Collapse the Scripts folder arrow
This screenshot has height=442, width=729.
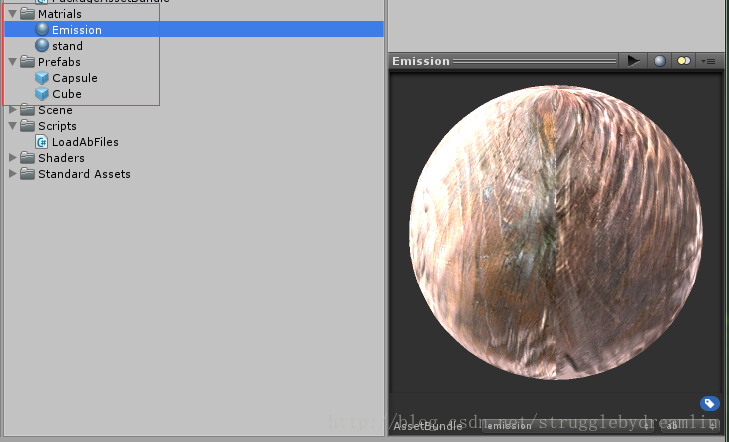point(13,126)
